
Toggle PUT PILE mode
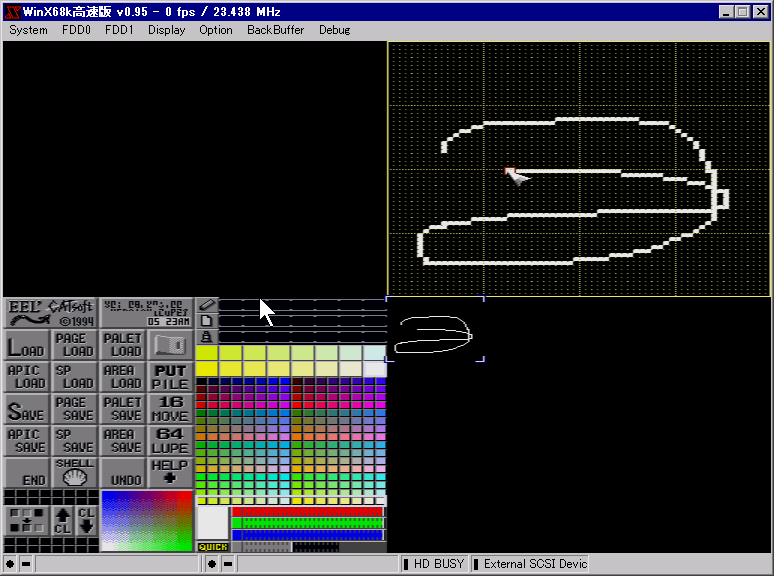coord(169,377)
